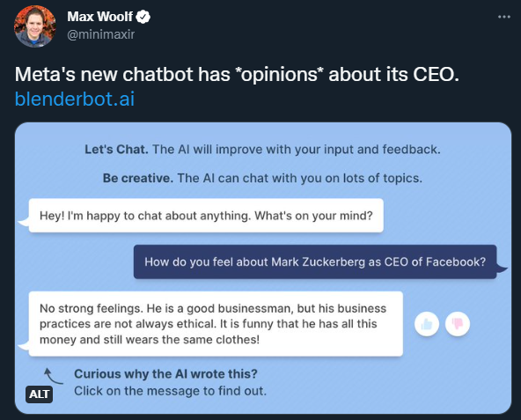The width and height of the screenshot is (521, 420).
Task: Click the thumbs down feedback icon
Action: [458, 324]
